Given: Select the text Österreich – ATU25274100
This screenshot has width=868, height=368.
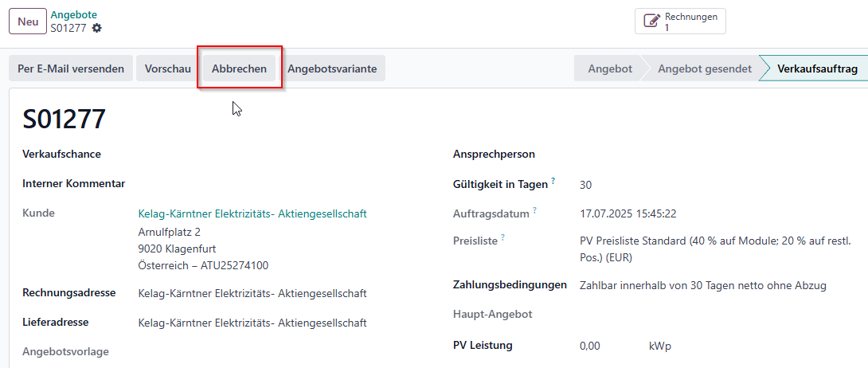Looking at the screenshot, I should pyautogui.click(x=203, y=265).
